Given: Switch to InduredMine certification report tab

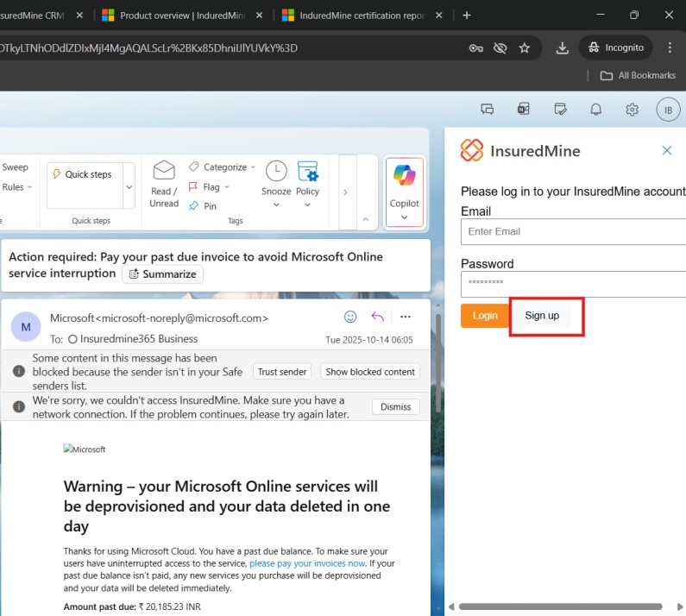Looking at the screenshot, I should [x=360, y=16].
